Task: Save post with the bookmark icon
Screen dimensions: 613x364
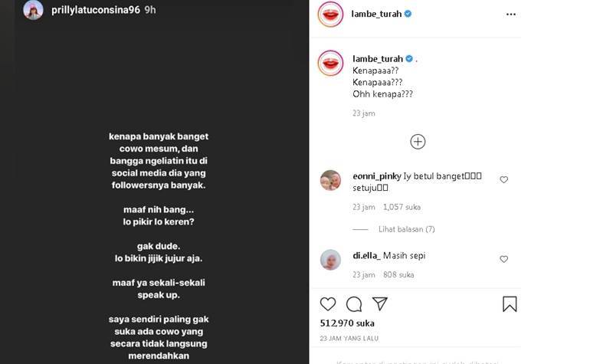Action: [x=510, y=303]
